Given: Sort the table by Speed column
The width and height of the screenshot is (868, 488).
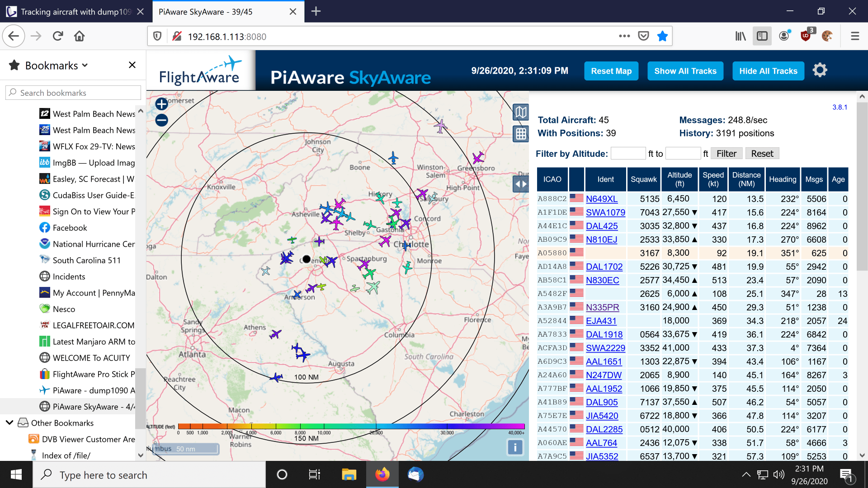Looking at the screenshot, I should point(713,179).
